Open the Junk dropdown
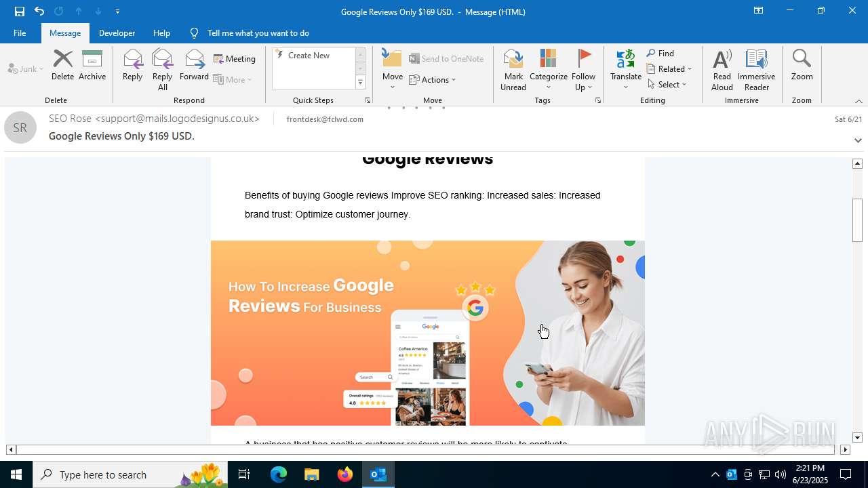 [x=26, y=68]
